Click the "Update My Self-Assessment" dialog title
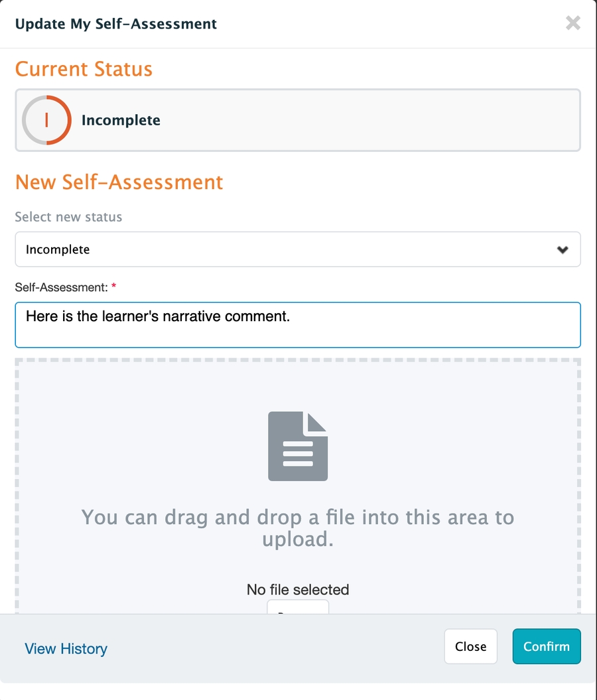Image resolution: width=597 pixels, height=700 pixels. pyautogui.click(x=116, y=25)
